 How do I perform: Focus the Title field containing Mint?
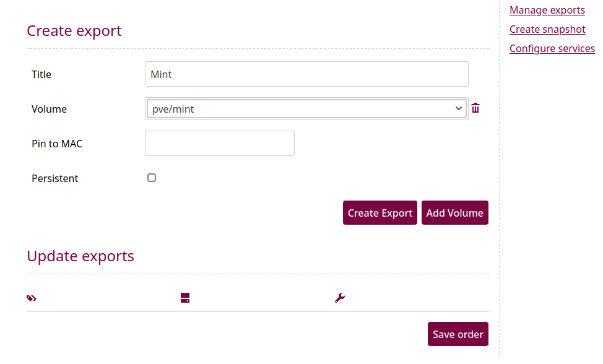(x=306, y=74)
